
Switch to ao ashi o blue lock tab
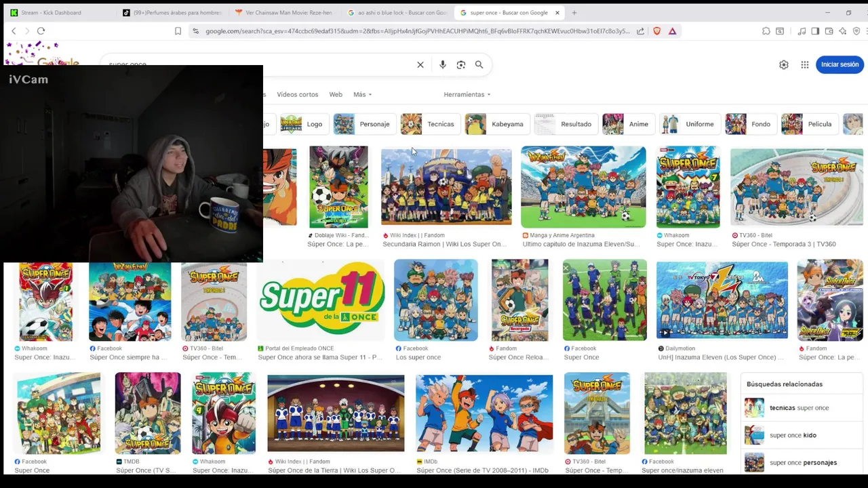(397, 13)
